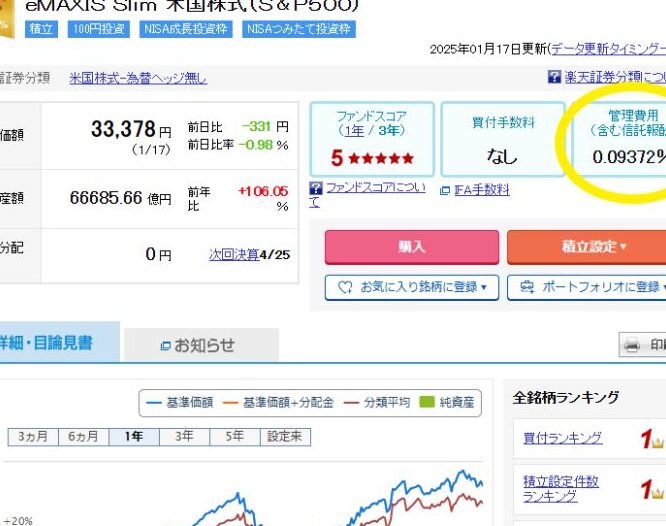The image size is (666, 526).
Task: Toggle the 純資産 chart legend
Action: (447, 402)
